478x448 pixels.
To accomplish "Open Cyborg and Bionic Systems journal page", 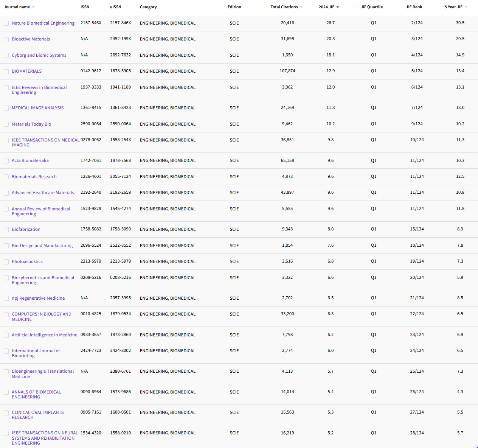I will click(x=39, y=55).
